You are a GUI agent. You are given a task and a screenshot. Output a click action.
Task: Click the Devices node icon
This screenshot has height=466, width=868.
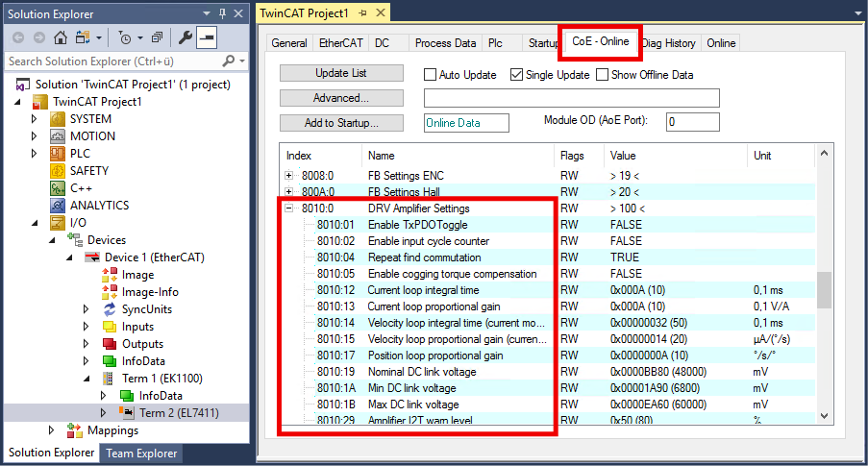click(75, 239)
